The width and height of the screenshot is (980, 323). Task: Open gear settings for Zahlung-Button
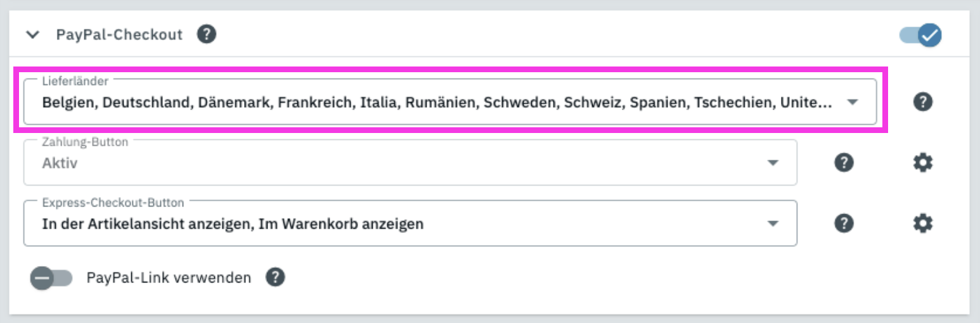[922, 163]
